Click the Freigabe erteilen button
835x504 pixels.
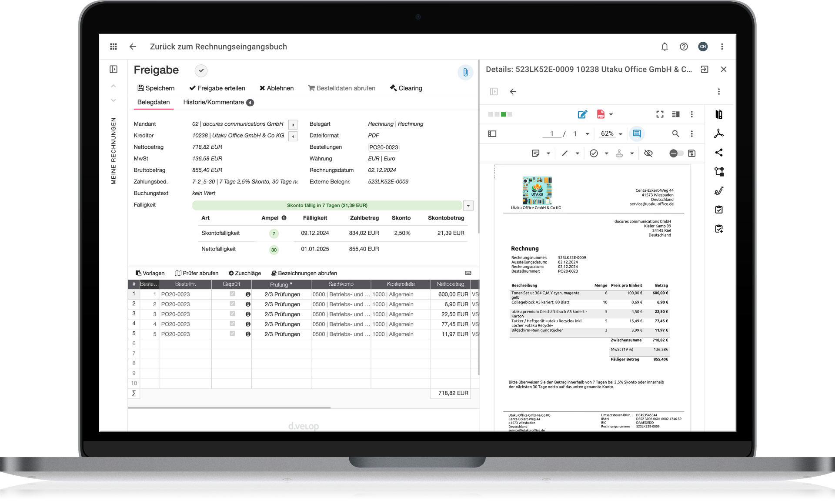217,88
